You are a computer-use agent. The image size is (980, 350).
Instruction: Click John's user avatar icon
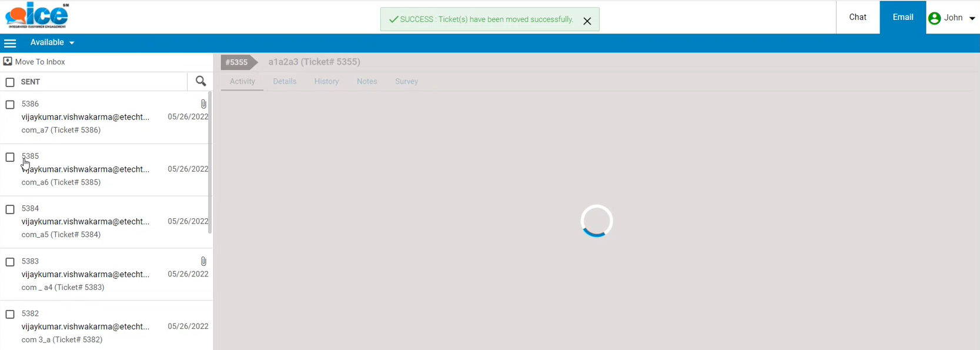[x=934, y=18]
